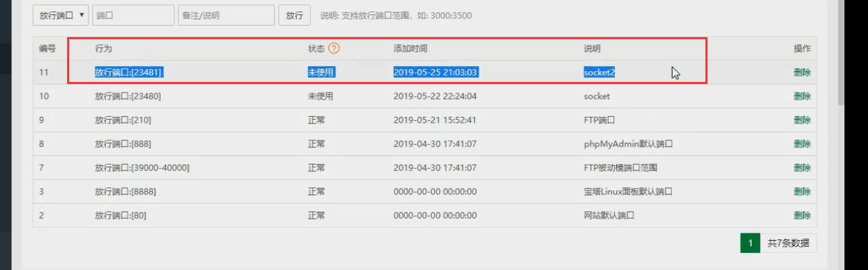Click the 状态 help question-mark icon
The image size is (868, 270).
tap(333, 48)
